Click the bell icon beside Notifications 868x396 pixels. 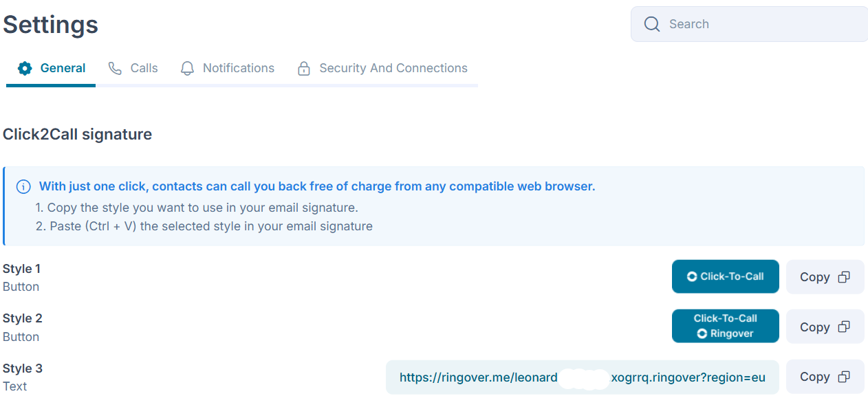[x=187, y=68]
